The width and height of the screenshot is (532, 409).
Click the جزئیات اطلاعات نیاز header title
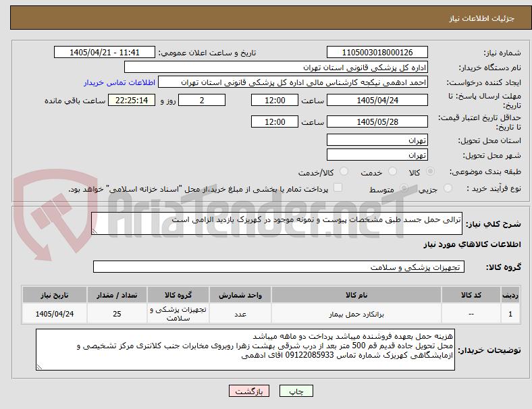[x=482, y=18]
